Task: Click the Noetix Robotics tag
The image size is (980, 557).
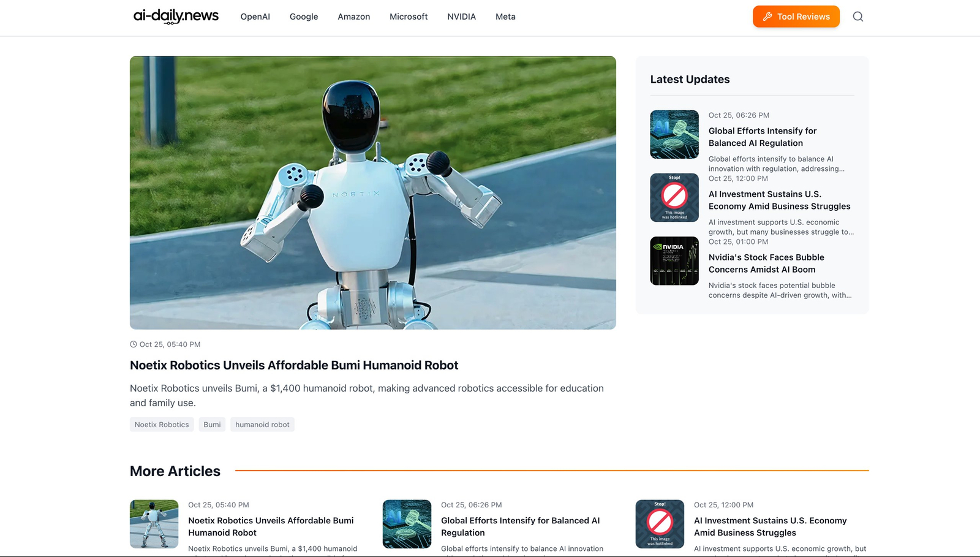Action: (162, 425)
